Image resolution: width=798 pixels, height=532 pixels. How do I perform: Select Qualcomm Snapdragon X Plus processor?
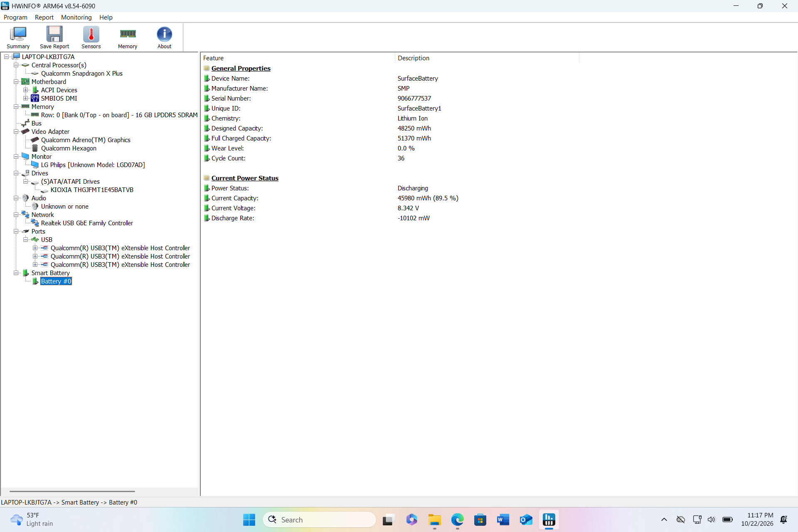pyautogui.click(x=81, y=74)
